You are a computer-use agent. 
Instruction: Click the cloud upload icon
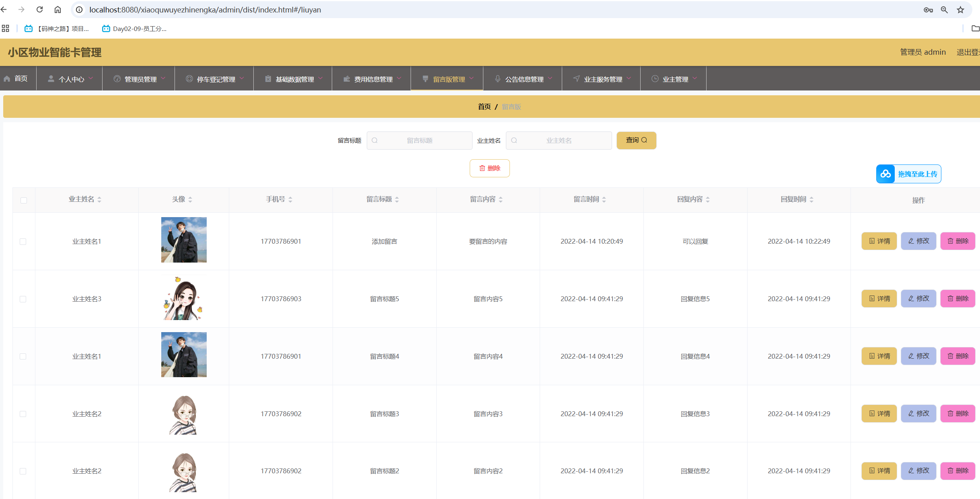(885, 174)
